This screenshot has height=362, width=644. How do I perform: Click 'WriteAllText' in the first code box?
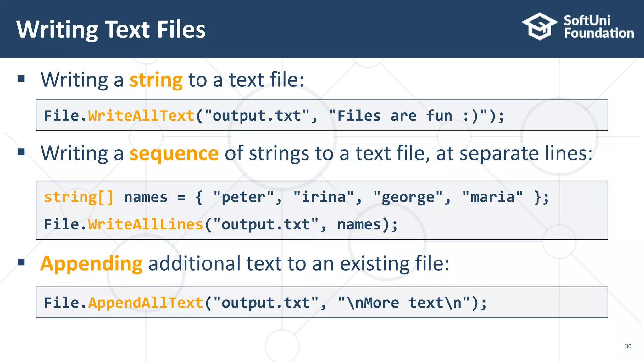[x=141, y=116]
